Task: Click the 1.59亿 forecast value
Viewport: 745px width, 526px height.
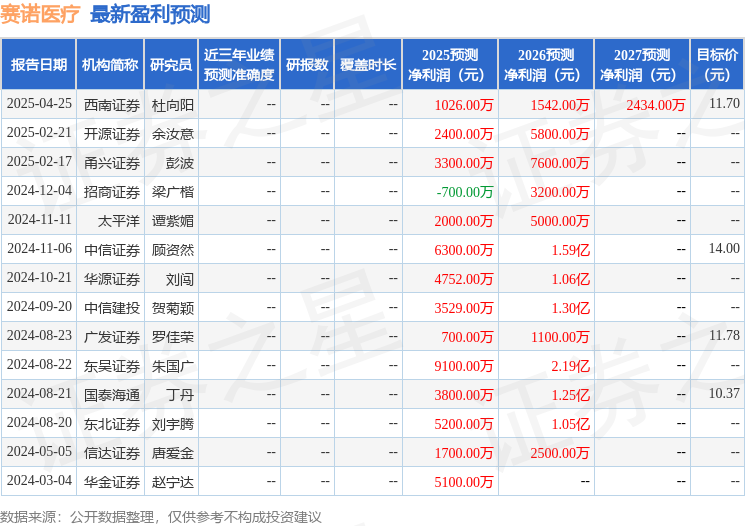Action: 570,250
